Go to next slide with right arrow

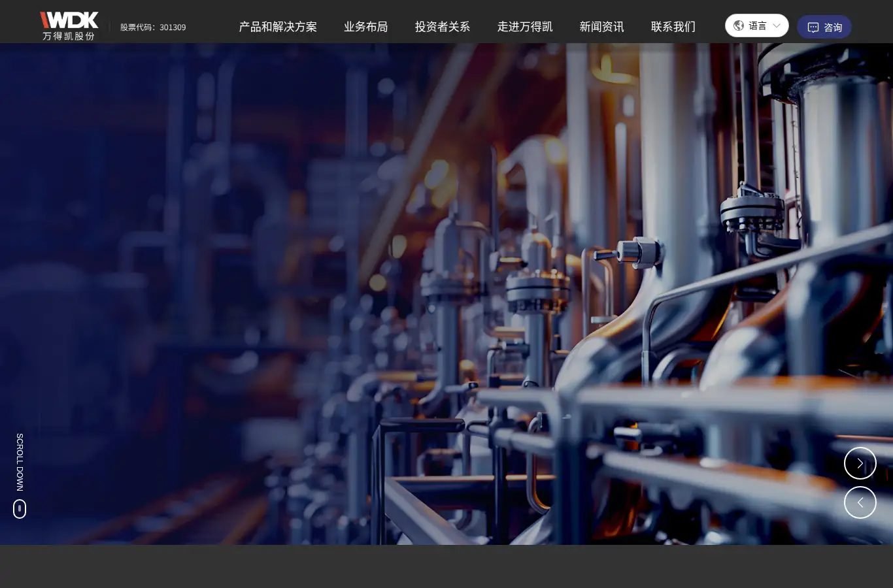tap(860, 463)
